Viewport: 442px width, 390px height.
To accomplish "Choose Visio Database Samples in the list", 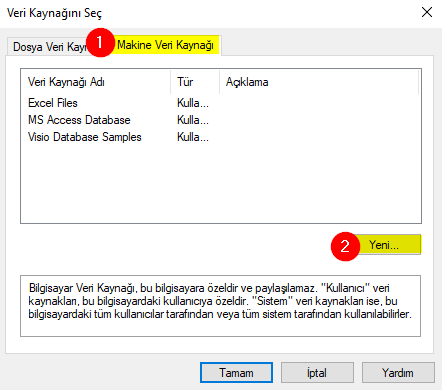I will 85,137.
